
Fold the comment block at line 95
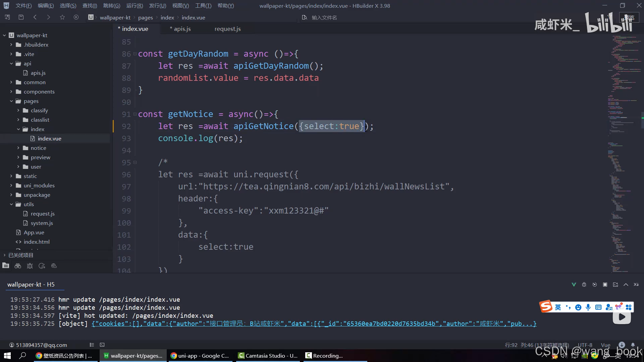[x=135, y=163]
